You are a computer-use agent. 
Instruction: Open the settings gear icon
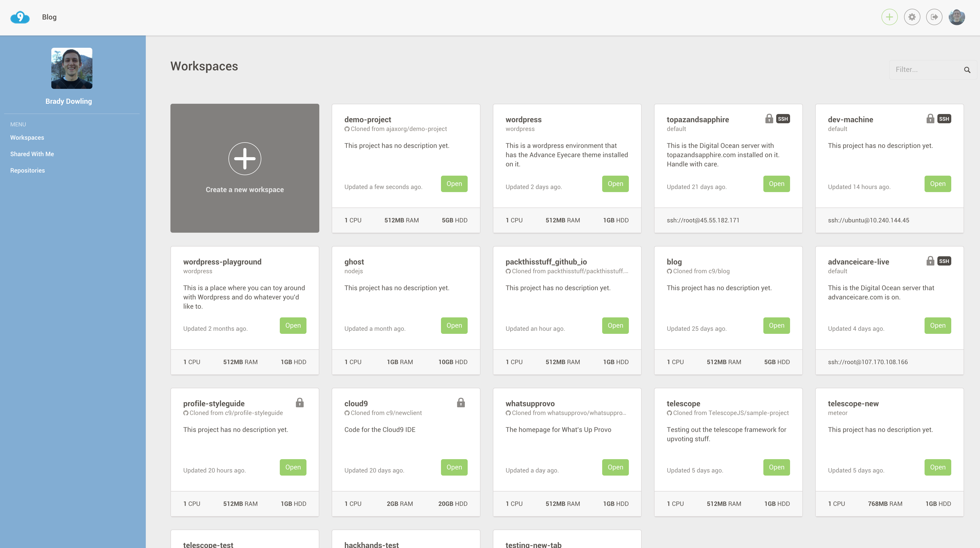(x=912, y=17)
